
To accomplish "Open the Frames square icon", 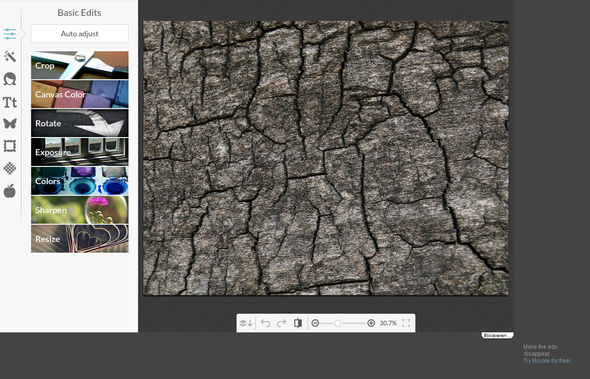I will coord(10,146).
